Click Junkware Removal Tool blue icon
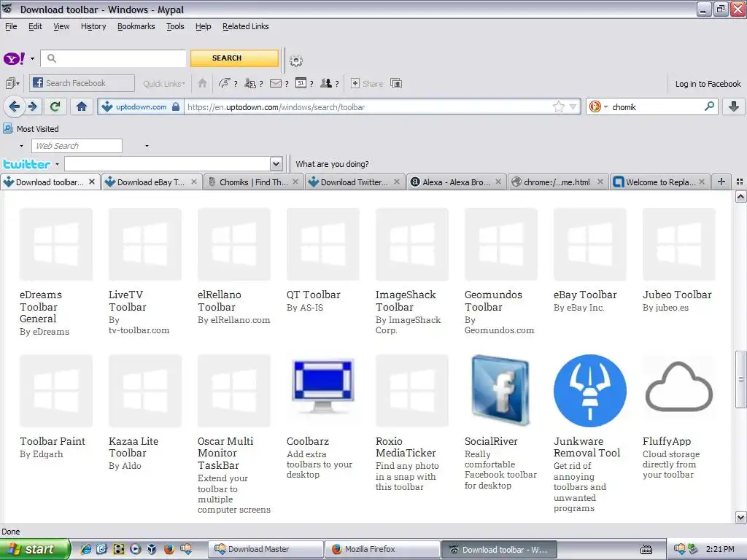This screenshot has height=560, width=747. pyautogui.click(x=589, y=391)
